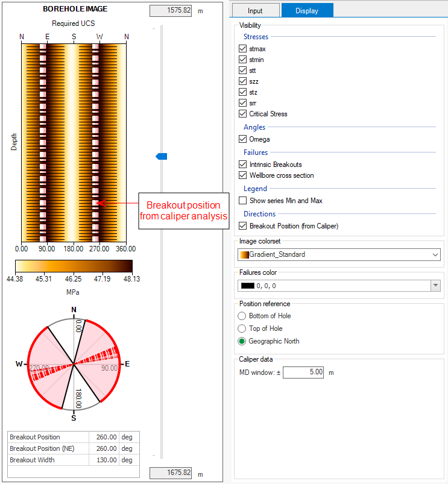This screenshot has height=484, width=448.
Task: Switch to the Input tab
Action: pos(256,10)
